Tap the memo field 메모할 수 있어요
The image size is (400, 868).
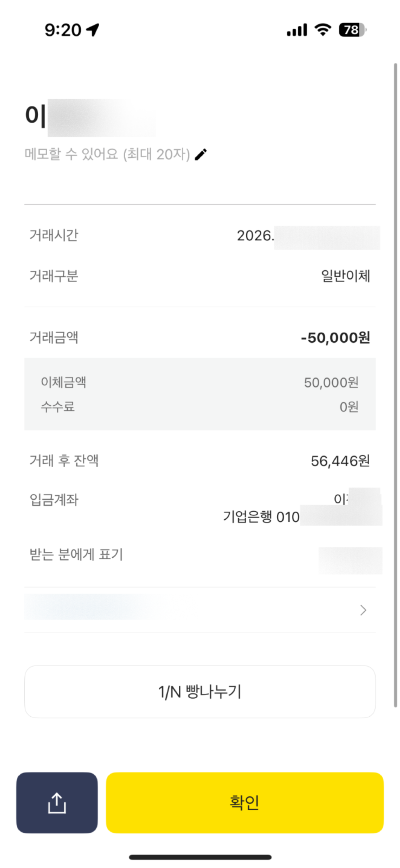pyautogui.click(x=107, y=154)
